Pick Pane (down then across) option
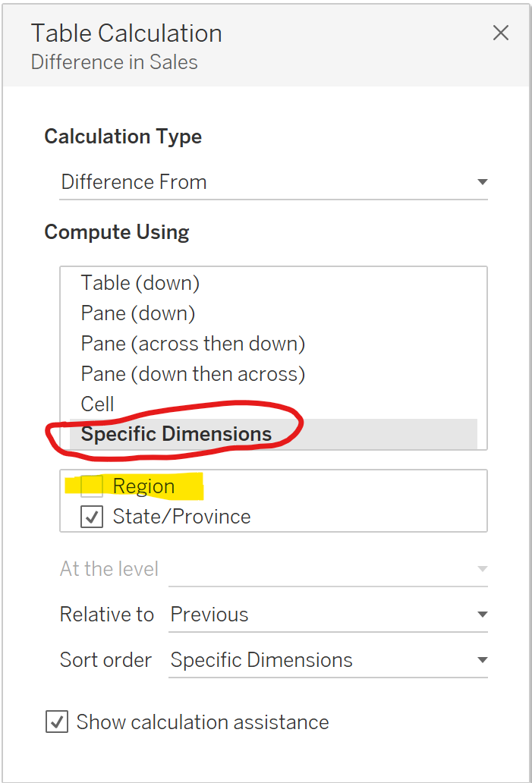 (x=193, y=374)
